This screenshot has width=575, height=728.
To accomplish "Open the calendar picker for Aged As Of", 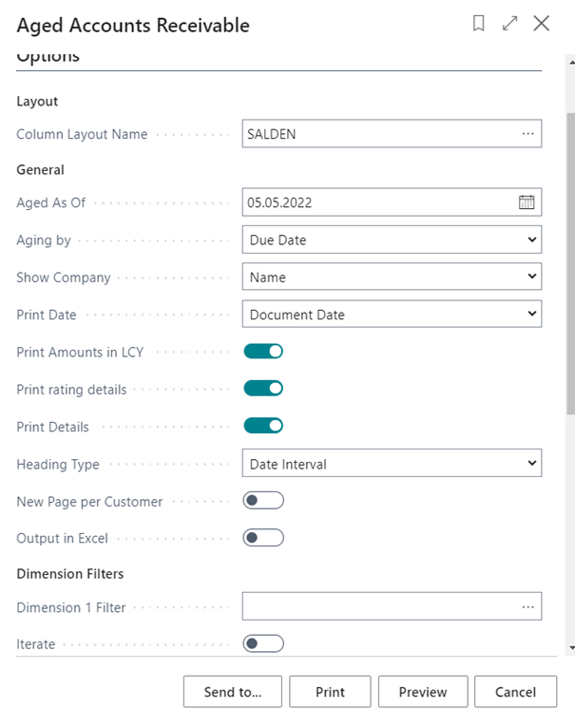I will [x=527, y=202].
